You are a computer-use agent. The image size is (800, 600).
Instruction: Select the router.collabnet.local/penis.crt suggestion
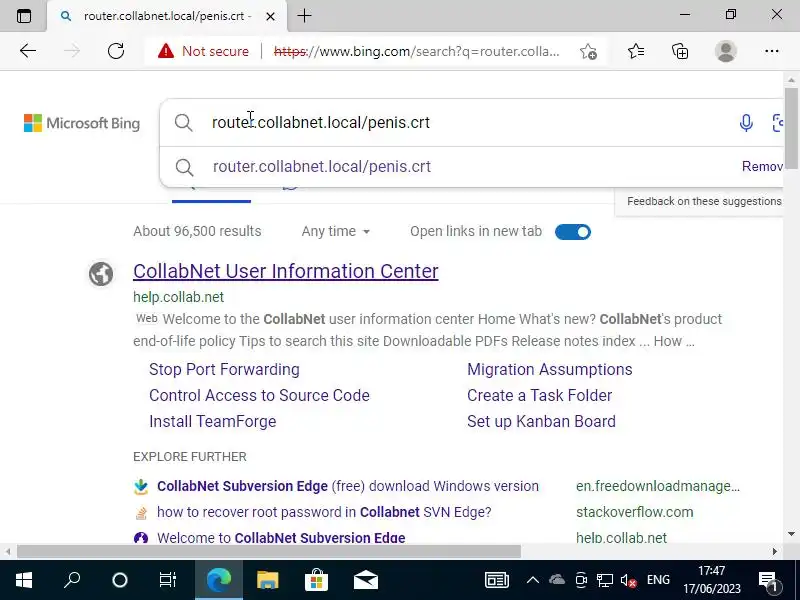(321, 166)
